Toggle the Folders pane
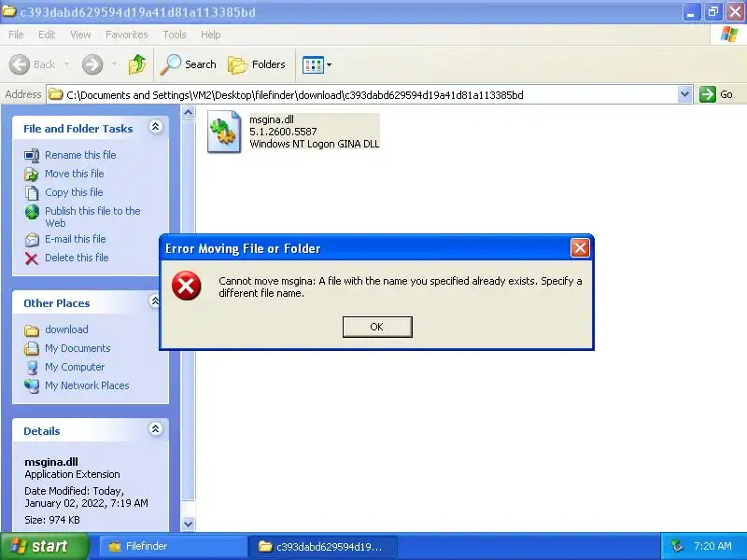 pos(257,64)
